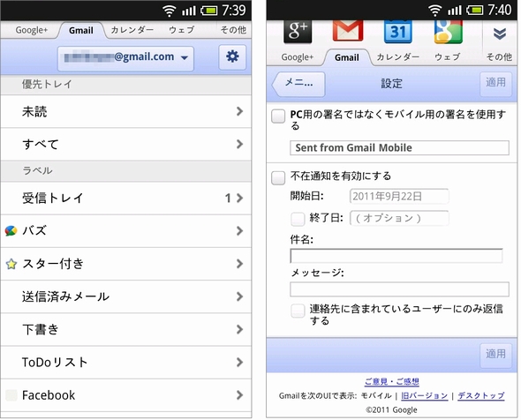The image size is (521, 420).
Task: Open the @gmail.com account dropdown
Action: [x=125, y=58]
